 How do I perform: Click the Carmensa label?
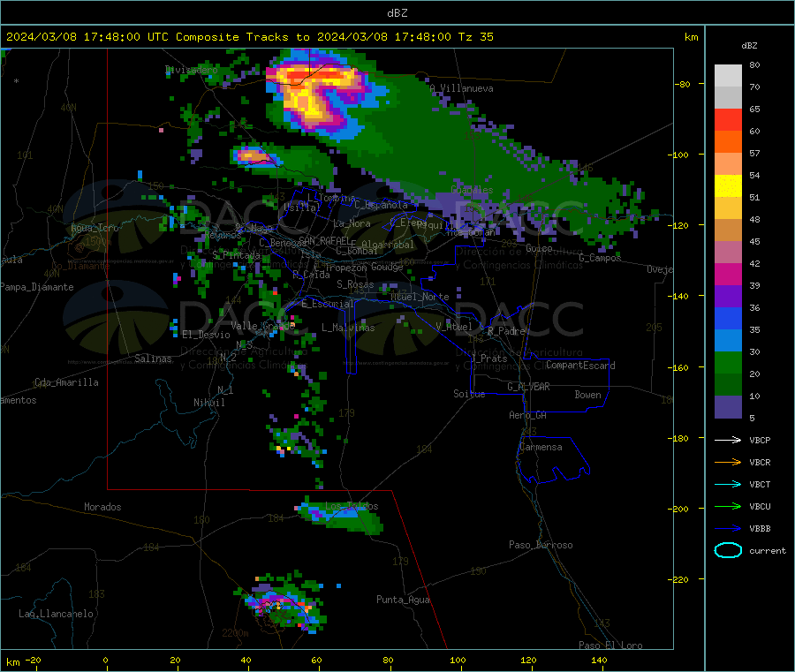click(x=541, y=447)
